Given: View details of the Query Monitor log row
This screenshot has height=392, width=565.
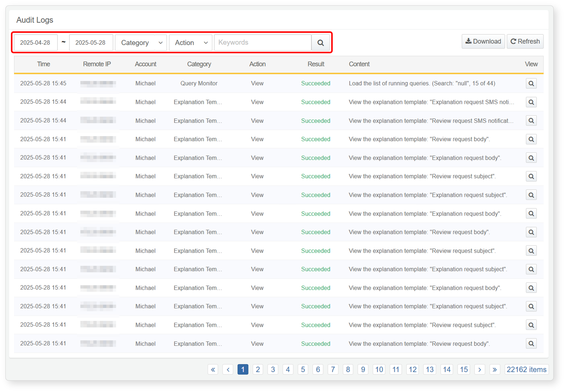Looking at the screenshot, I should pos(531,84).
